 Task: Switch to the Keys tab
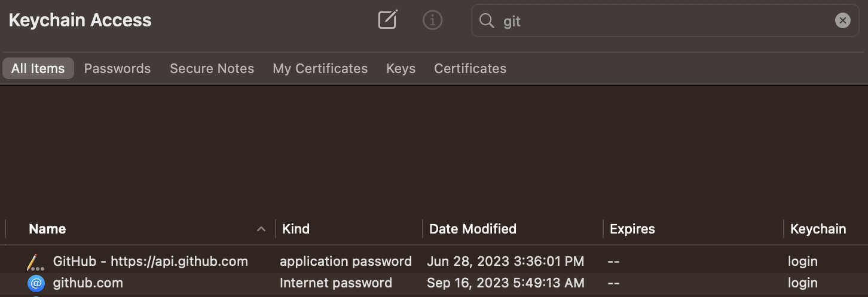[401, 68]
